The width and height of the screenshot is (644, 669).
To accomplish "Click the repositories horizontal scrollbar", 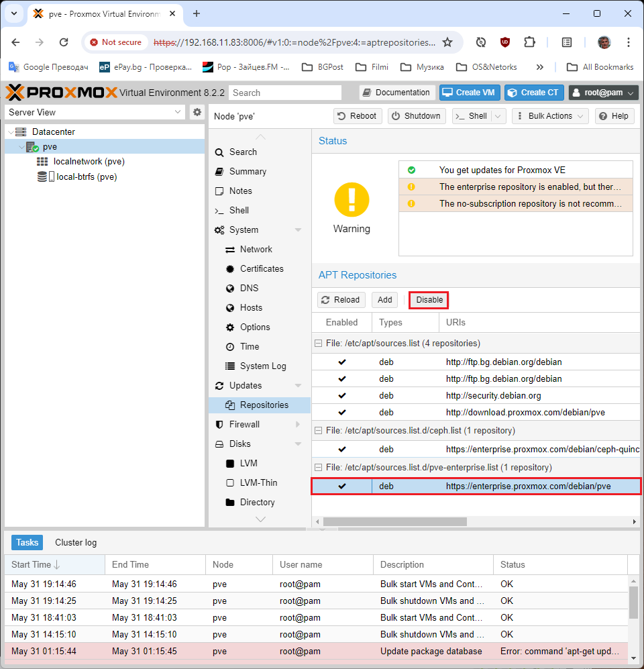I will [395, 522].
